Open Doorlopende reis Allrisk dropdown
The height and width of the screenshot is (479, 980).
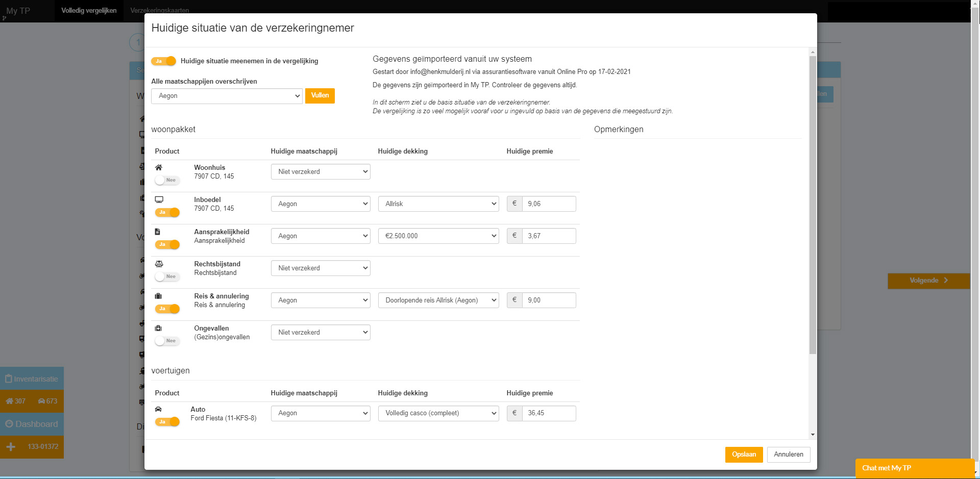[438, 300]
